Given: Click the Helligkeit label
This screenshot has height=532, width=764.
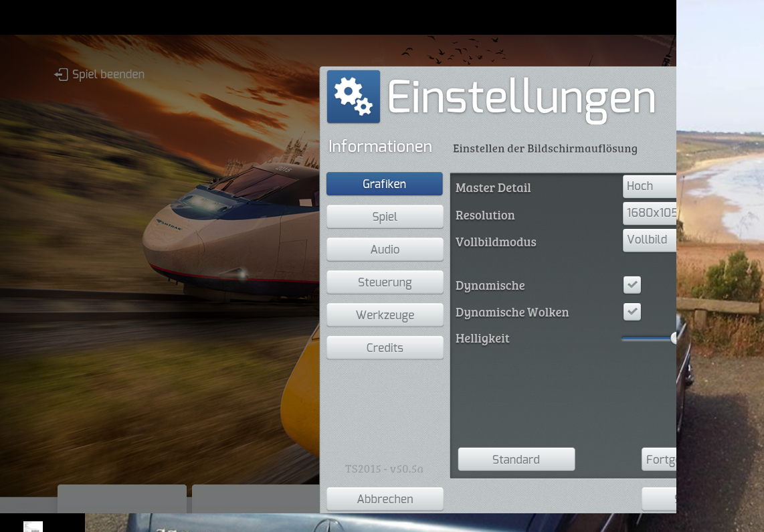Looking at the screenshot, I should click(x=482, y=338).
